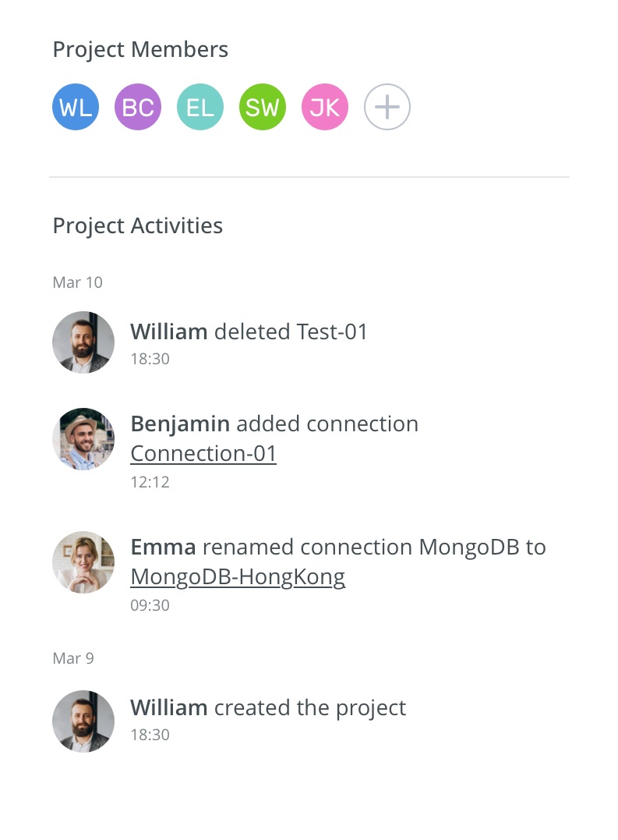Click the JK member avatar icon

[324, 107]
